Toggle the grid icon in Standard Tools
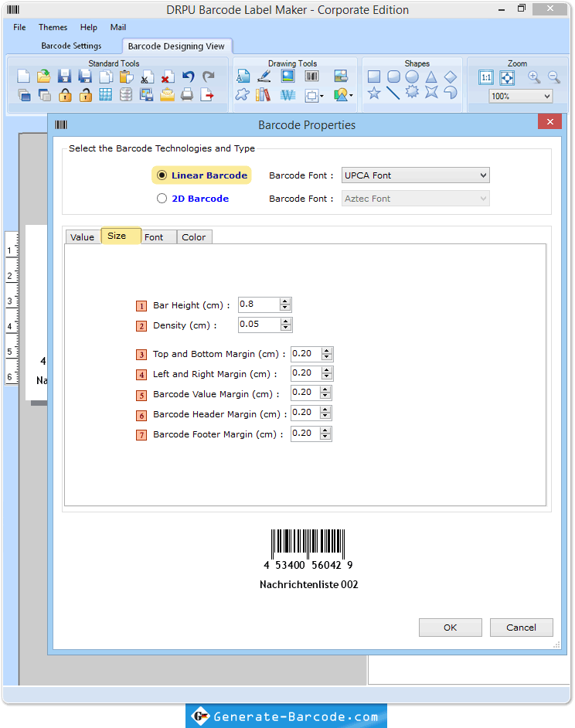The image size is (575, 728). point(105,95)
